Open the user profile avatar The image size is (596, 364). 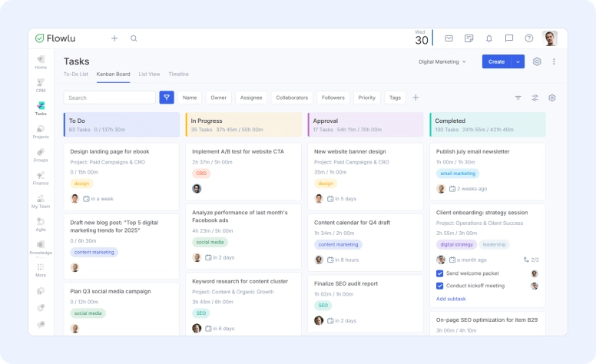tap(549, 38)
